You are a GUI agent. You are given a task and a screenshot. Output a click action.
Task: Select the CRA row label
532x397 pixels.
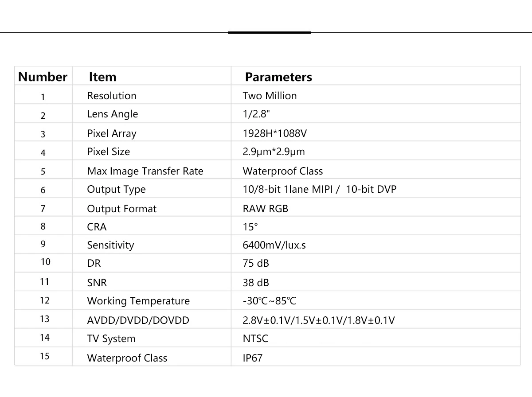97,227
